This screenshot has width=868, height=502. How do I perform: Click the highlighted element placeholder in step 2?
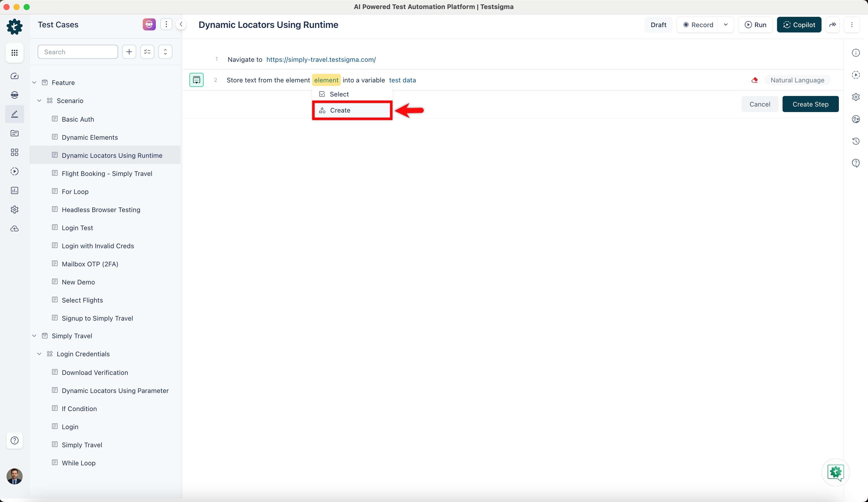(x=326, y=80)
